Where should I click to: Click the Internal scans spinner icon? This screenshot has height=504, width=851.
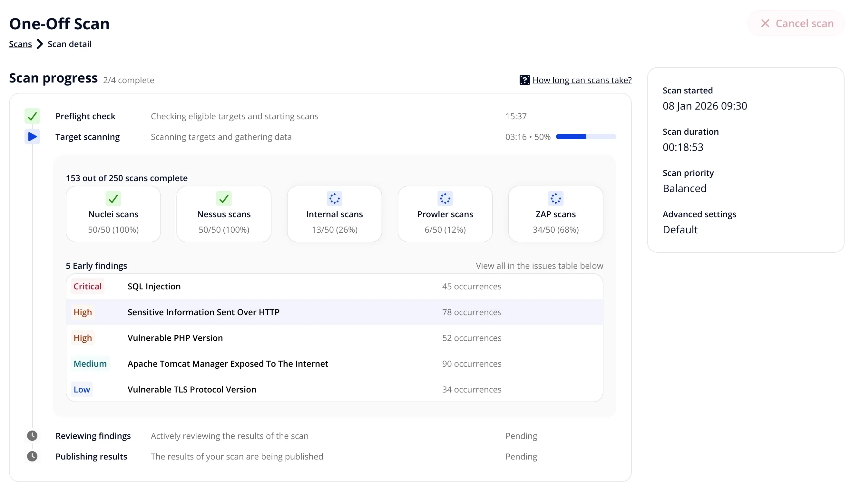[335, 199]
